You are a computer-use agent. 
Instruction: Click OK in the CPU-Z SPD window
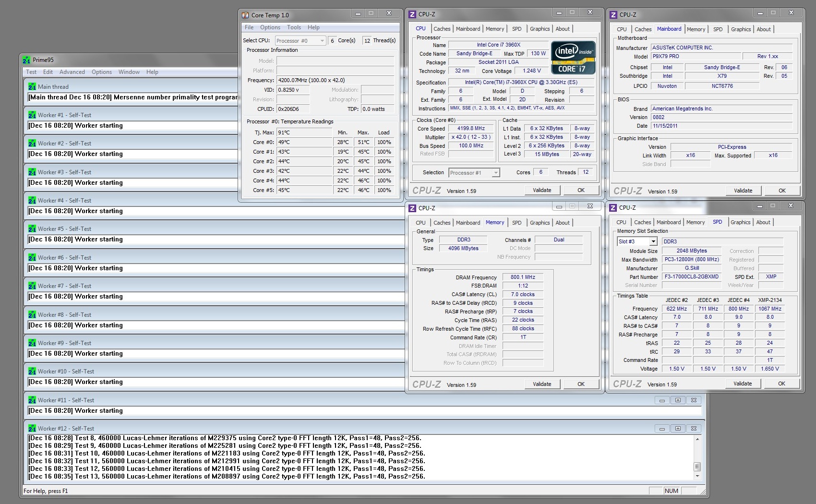click(781, 384)
